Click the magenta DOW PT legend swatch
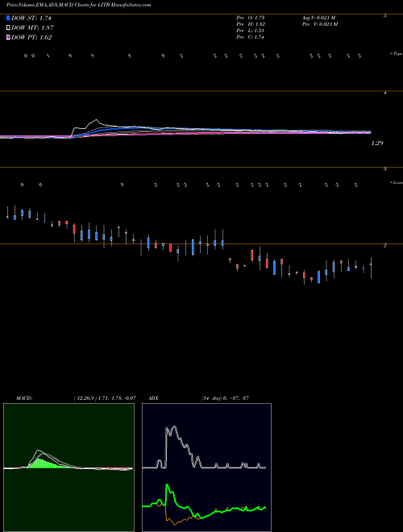Viewport: 403px width, 532px height. click(9, 37)
